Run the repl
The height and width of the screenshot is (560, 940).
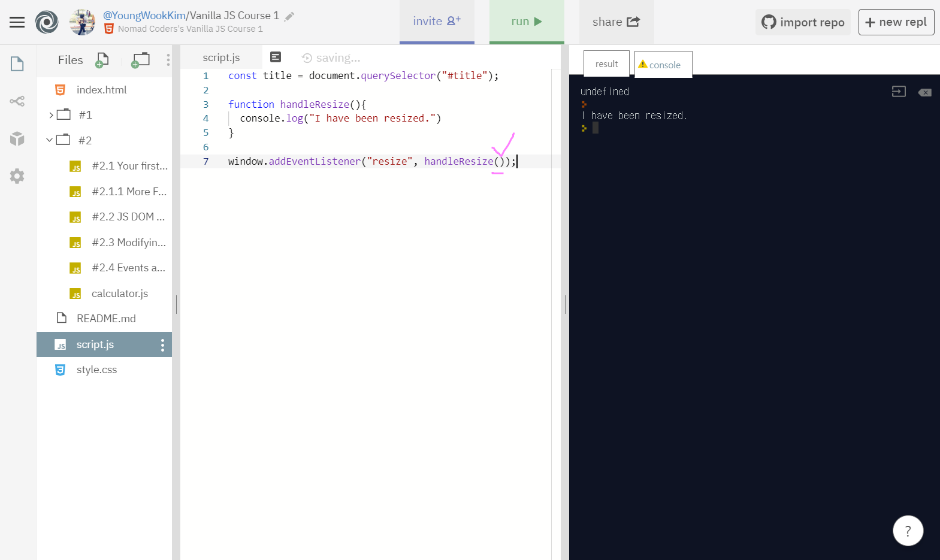coord(527,22)
